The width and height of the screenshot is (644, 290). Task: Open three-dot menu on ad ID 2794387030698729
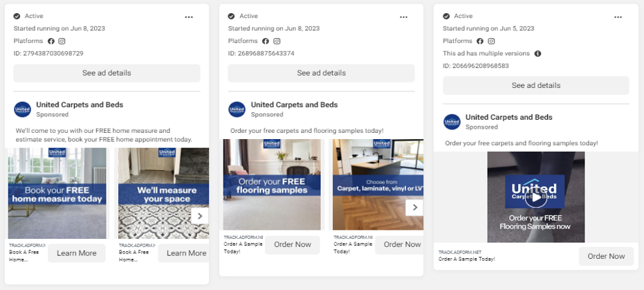point(189,17)
